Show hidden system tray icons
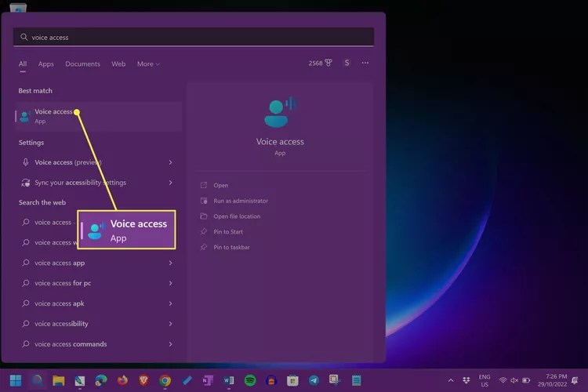 (451, 380)
